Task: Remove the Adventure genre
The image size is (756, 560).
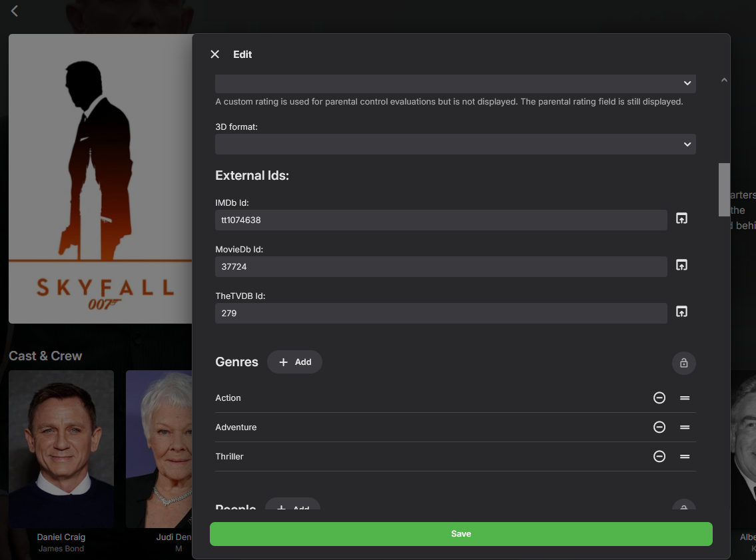Action: pyautogui.click(x=659, y=427)
